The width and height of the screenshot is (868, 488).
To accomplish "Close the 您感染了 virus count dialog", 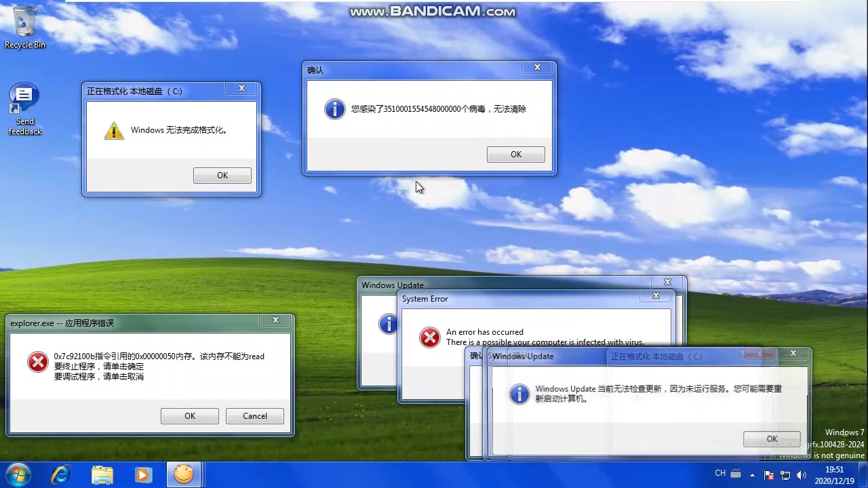I will pyautogui.click(x=537, y=68).
